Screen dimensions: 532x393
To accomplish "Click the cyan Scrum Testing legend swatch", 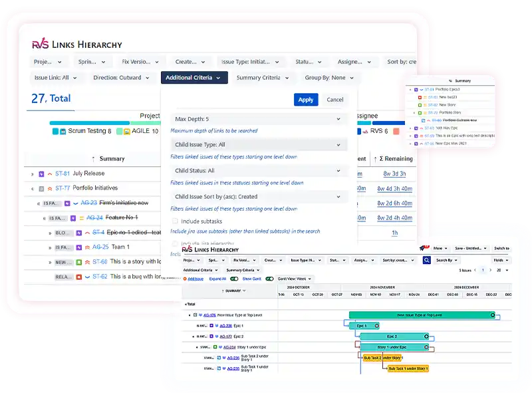I will click(55, 132).
